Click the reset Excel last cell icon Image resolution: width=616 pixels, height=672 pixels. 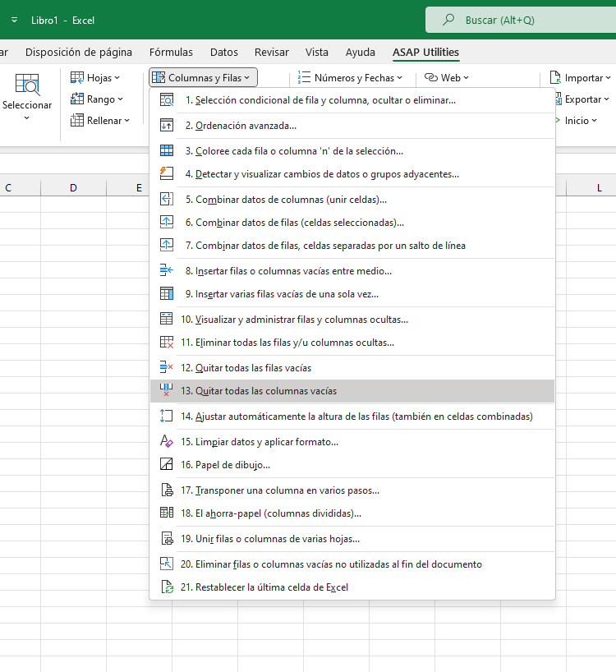tap(166, 587)
